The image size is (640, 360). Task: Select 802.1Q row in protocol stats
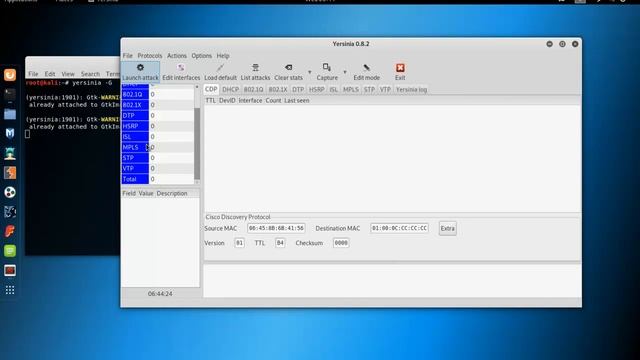coord(158,94)
